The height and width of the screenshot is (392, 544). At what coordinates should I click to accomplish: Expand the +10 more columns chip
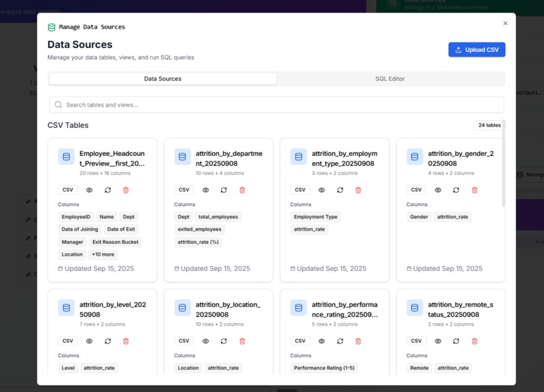pyautogui.click(x=103, y=254)
